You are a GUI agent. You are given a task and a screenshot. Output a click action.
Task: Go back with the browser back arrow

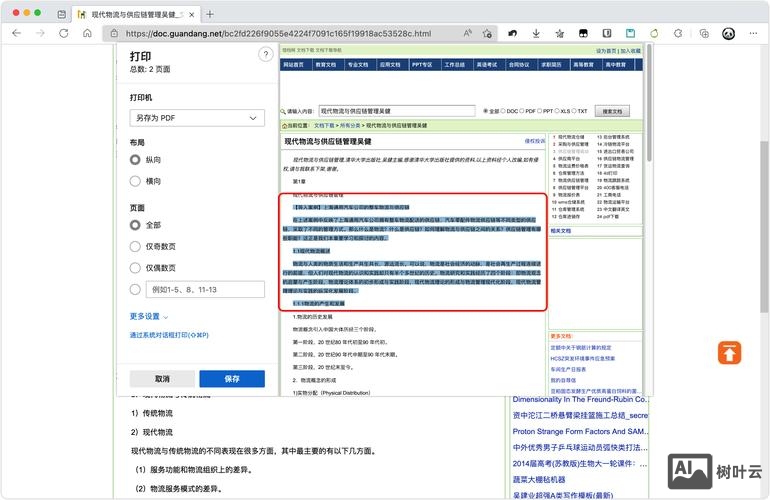[17, 33]
